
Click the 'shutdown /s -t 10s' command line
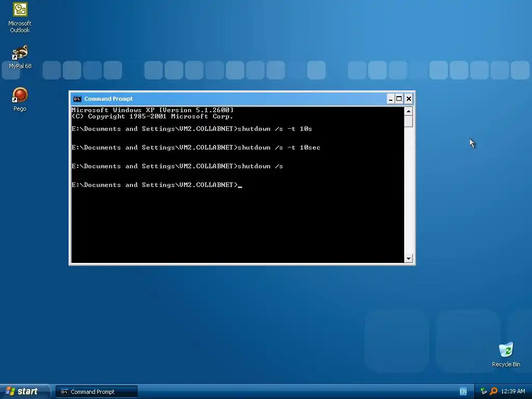[192, 129]
